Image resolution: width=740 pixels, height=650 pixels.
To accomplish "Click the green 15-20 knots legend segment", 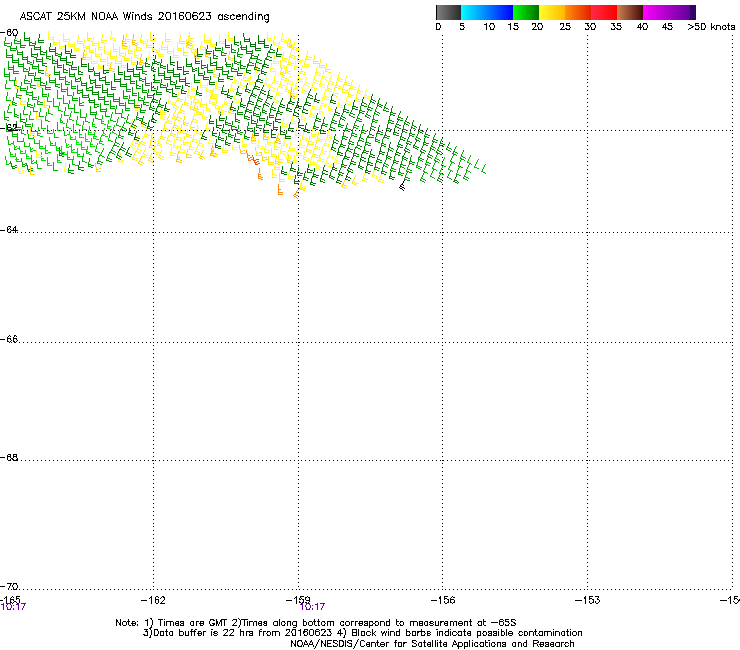I will (x=526, y=12).
